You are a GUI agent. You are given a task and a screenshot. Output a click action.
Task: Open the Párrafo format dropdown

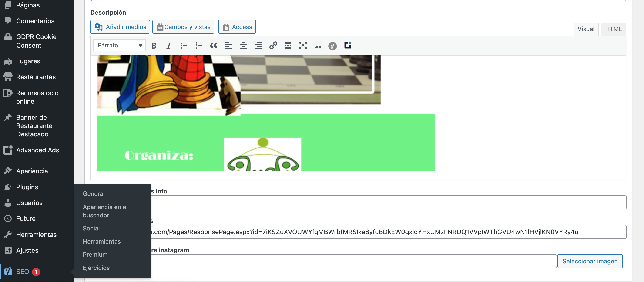119,46
